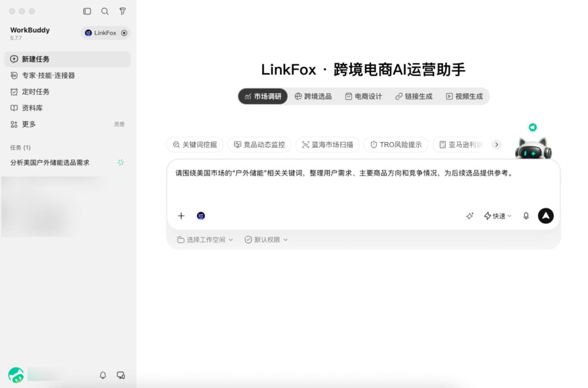
Task: Open 资料库 library
Action: [67, 108]
